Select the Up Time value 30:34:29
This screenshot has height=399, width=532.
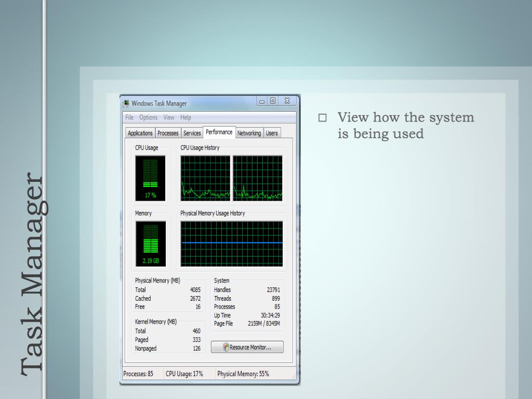[270, 315]
